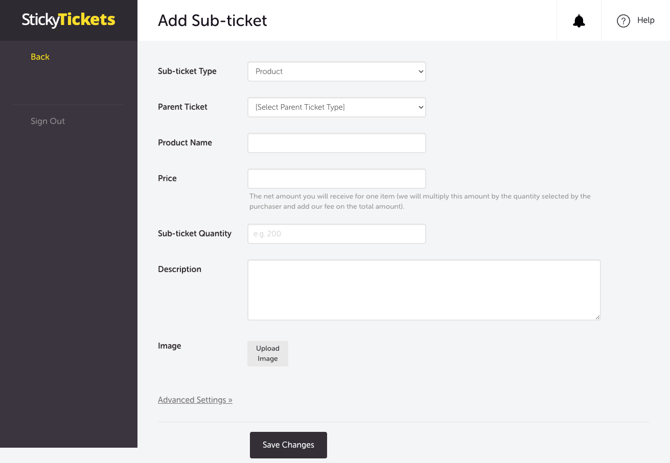Click the Back sidebar link
Viewport: 670px width, 463px height.
pos(40,57)
